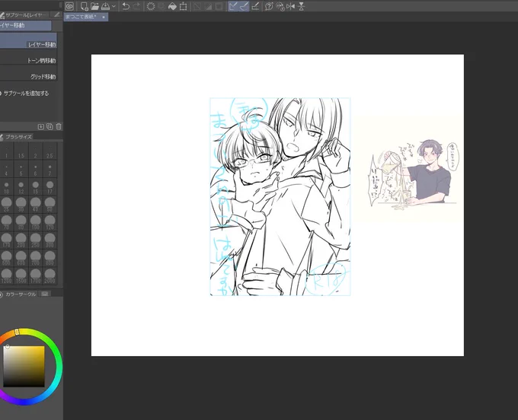The image size is (518, 420).
Task: Click サブツールを追加する link
Action: pyautogui.click(x=24, y=94)
